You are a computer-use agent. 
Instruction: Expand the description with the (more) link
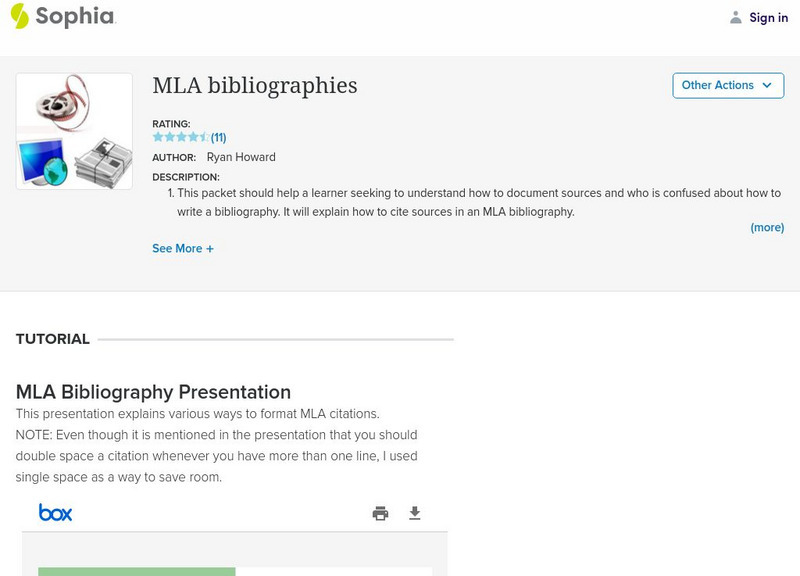coord(767,227)
